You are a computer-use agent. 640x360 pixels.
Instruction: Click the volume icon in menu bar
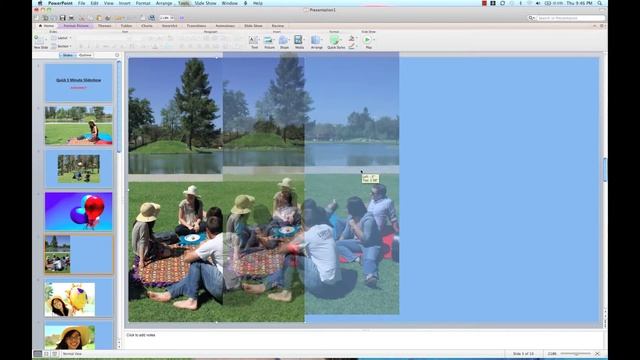point(538,3)
